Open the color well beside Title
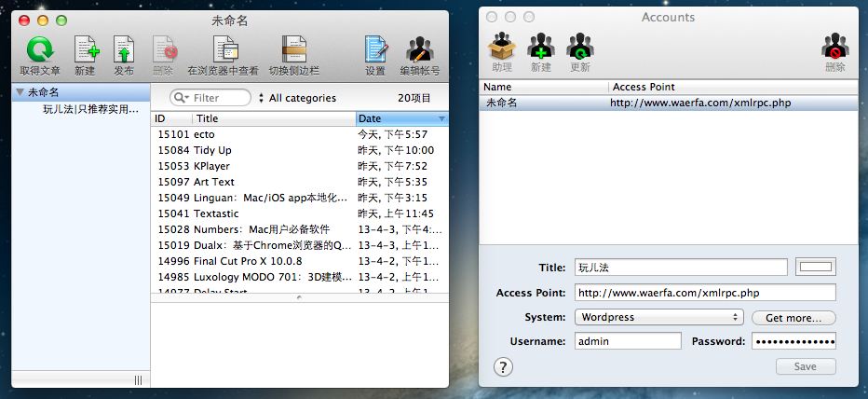Image resolution: width=868 pixels, height=399 pixels. pos(816,268)
